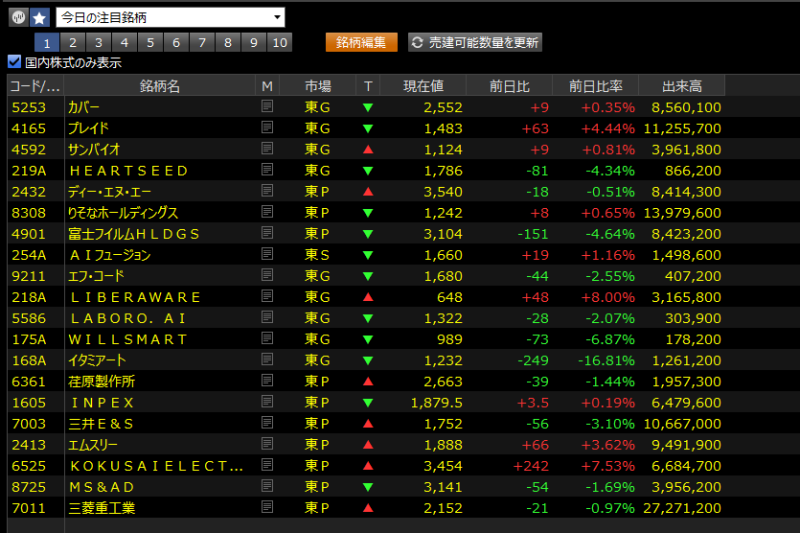
Task: Click green down-tick arrow in INPEX row
Action: point(368,403)
